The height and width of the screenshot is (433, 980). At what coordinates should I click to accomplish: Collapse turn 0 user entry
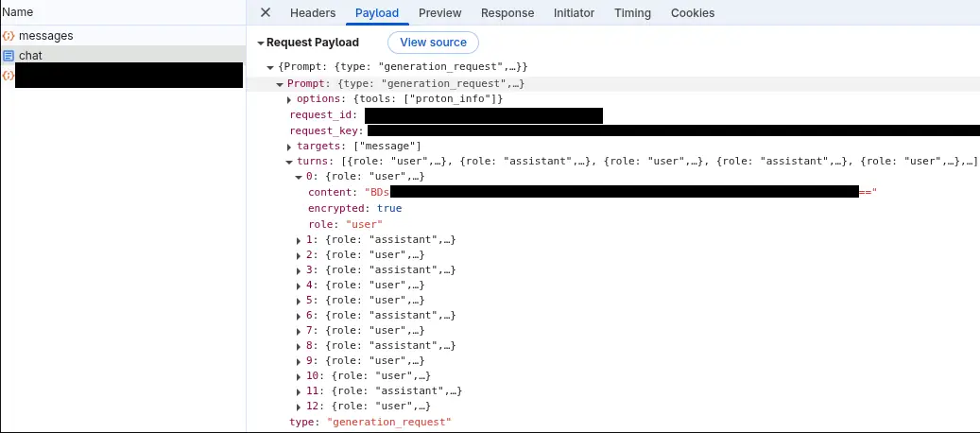(299, 177)
